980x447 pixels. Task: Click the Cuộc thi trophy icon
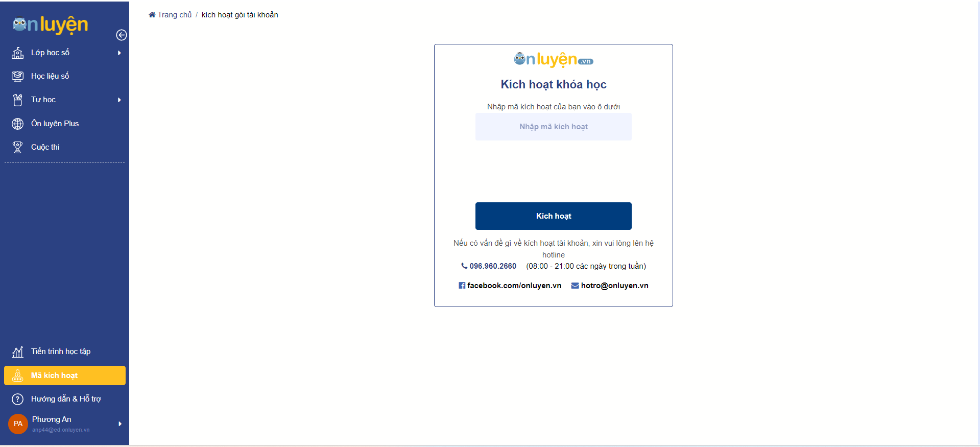tap(17, 147)
